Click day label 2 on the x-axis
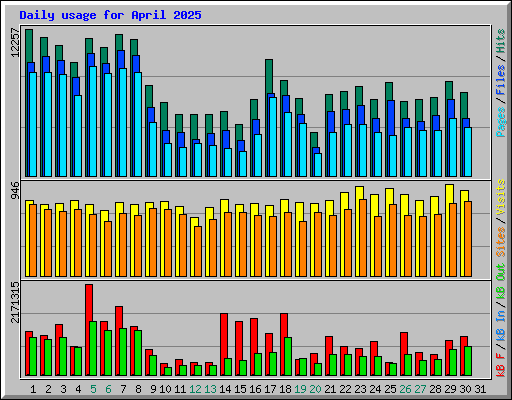512x400 pixels. click(x=48, y=389)
